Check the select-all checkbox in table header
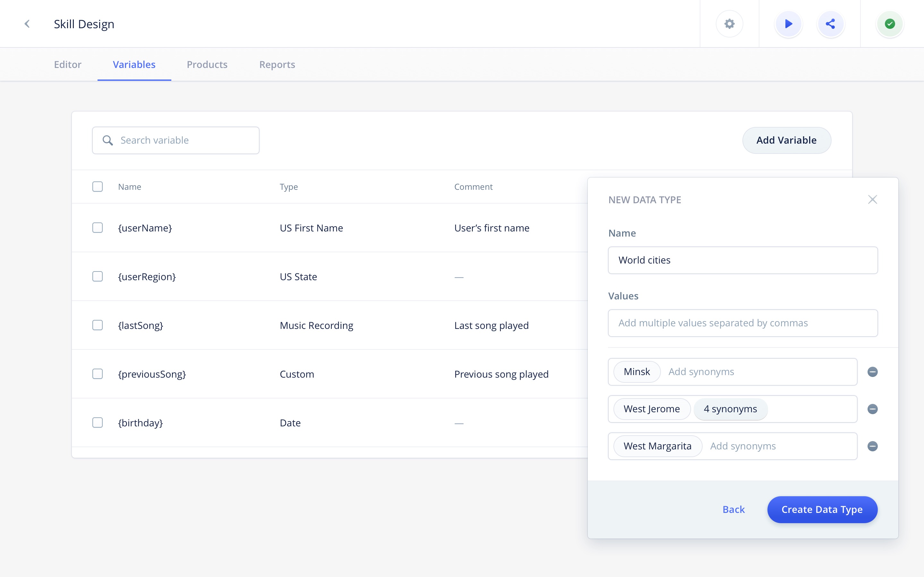The height and width of the screenshot is (577, 924). 97,187
